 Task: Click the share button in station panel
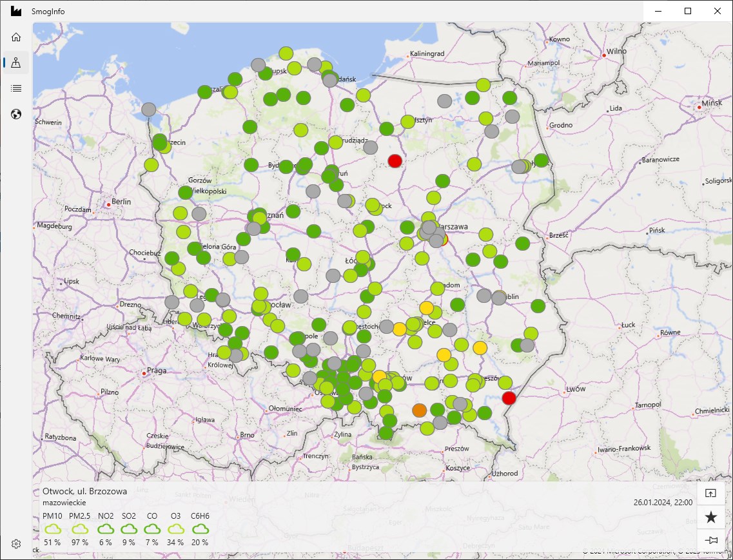tap(710, 493)
